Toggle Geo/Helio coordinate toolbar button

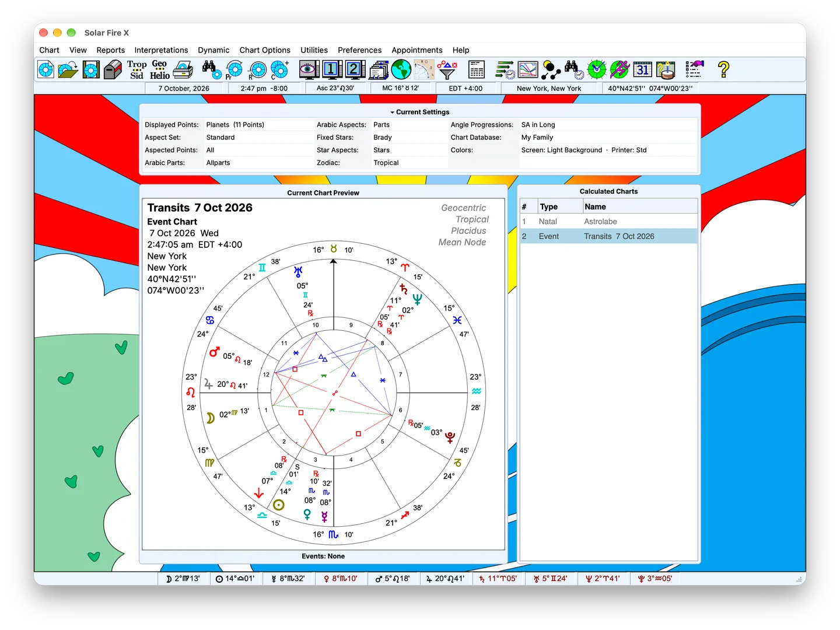pyautogui.click(x=159, y=70)
